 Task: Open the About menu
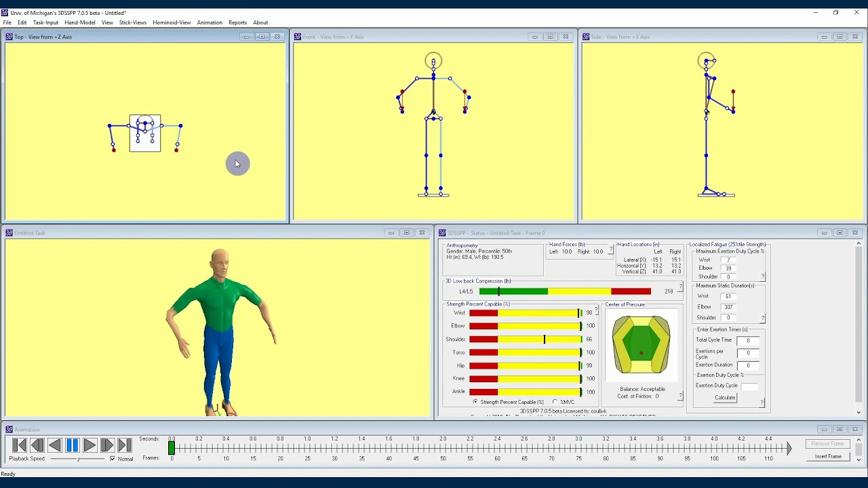point(260,22)
